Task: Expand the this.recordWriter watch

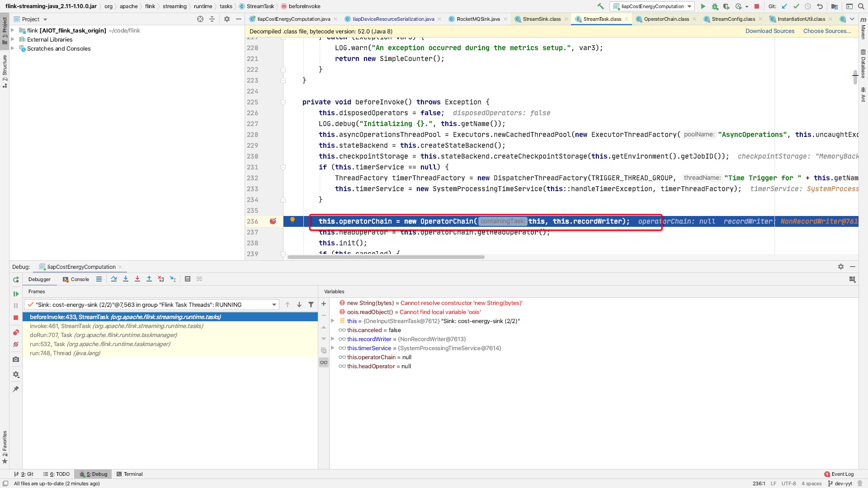Action: [333, 339]
